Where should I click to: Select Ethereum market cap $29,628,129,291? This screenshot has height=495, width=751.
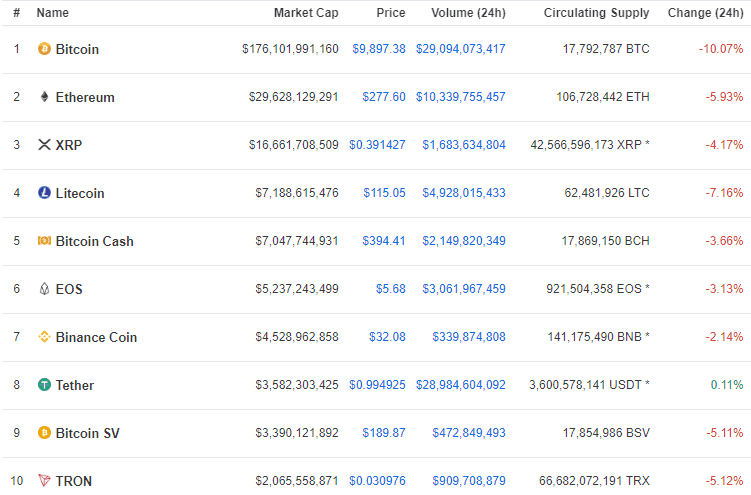294,97
